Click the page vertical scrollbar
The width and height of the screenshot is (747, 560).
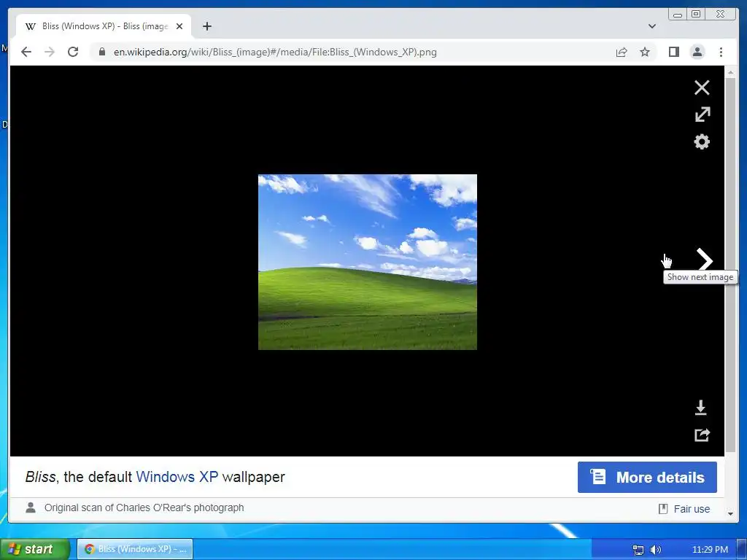coord(729,265)
